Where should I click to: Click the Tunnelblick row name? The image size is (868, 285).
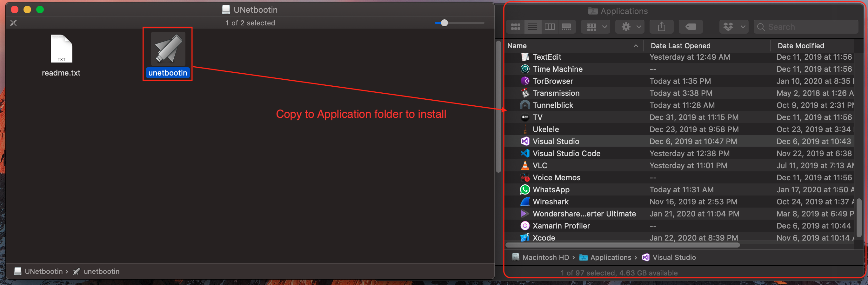coord(553,105)
